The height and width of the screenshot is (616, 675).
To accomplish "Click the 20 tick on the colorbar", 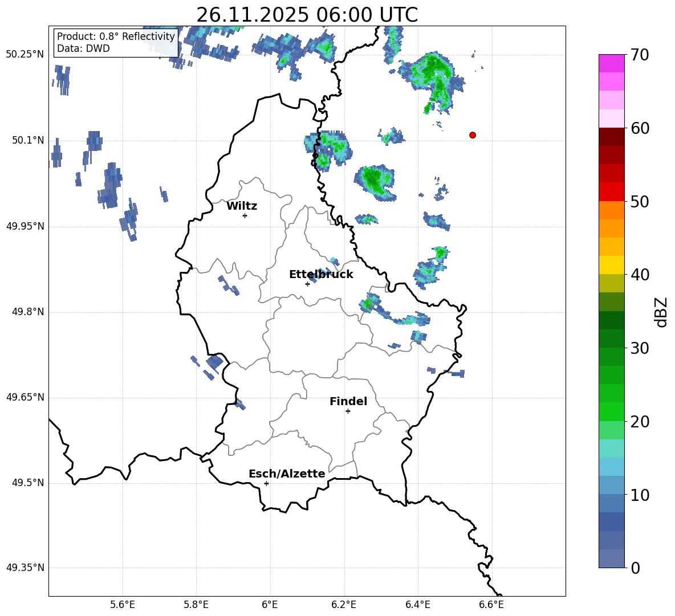I will (x=640, y=422).
